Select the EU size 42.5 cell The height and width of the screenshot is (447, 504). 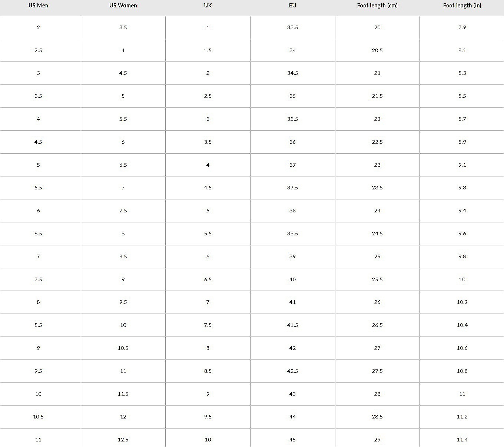point(292,371)
